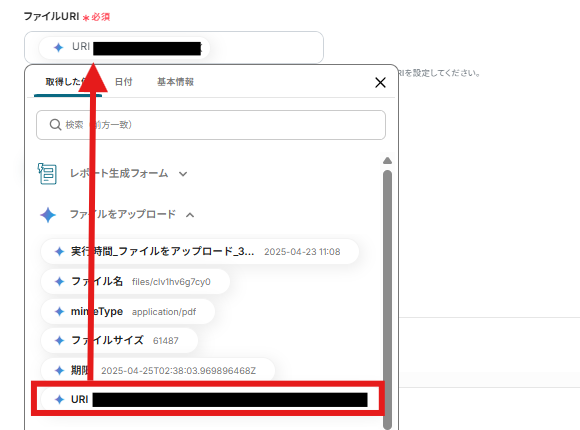Select the 期限 expiry value chip
Viewport: 580px width, 430px height.
tap(158, 370)
